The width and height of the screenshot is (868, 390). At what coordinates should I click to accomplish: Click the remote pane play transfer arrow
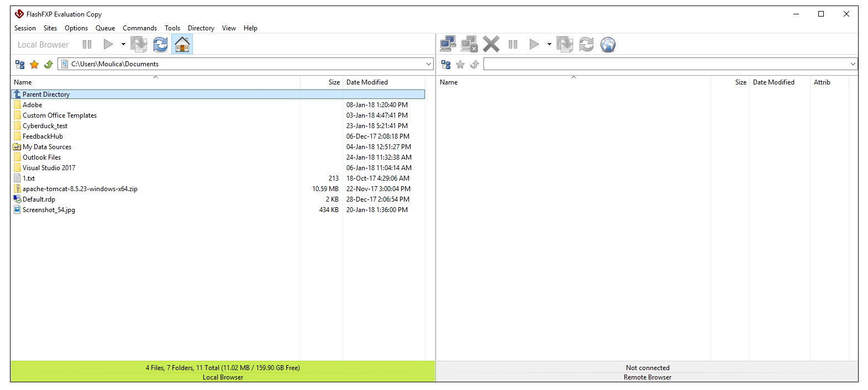click(534, 44)
